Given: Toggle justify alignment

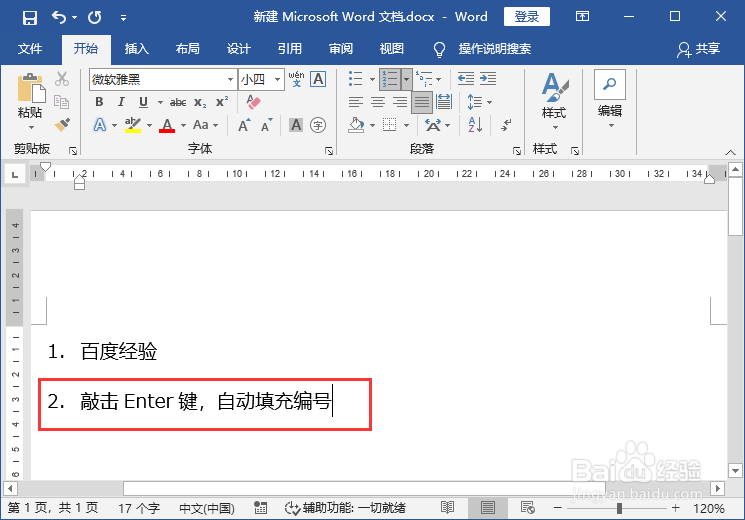Looking at the screenshot, I should [x=422, y=102].
